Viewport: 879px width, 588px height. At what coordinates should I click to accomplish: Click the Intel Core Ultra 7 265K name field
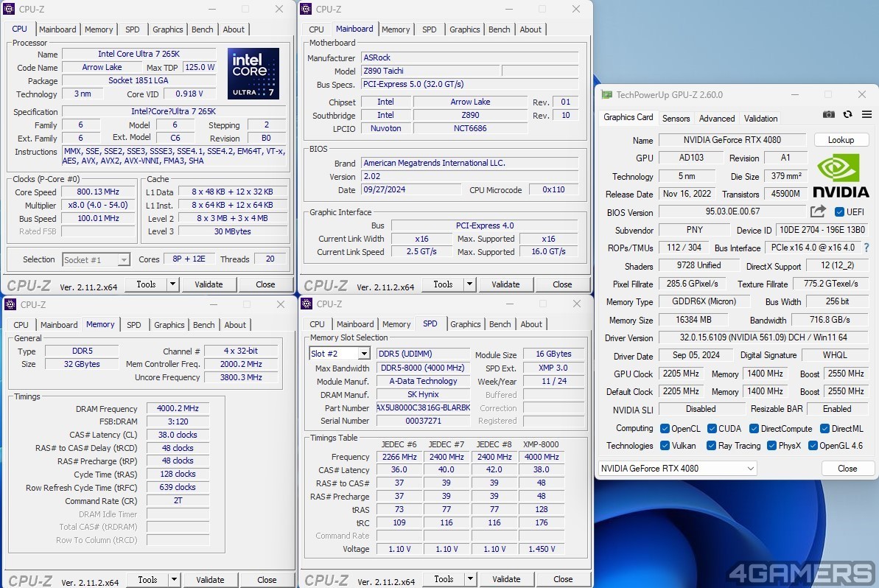click(x=139, y=54)
